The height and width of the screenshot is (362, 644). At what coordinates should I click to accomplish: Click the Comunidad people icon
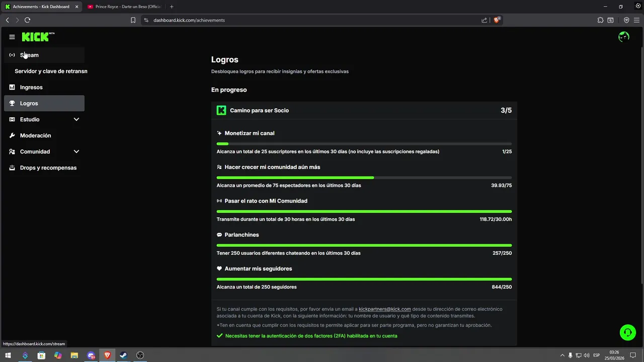(12, 151)
